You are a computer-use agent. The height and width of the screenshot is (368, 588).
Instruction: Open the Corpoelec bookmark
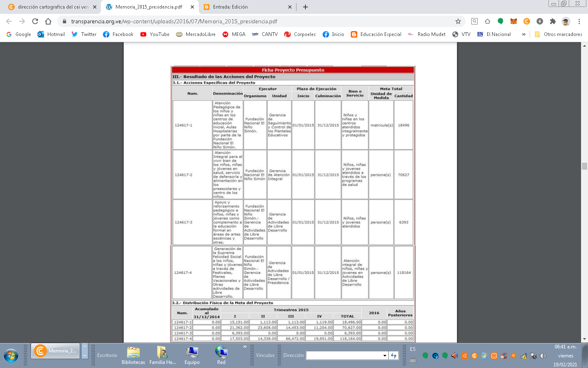(300, 34)
